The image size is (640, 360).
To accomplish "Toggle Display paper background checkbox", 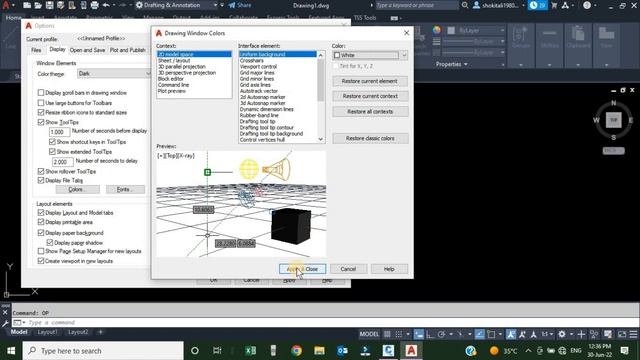I will point(41,233).
